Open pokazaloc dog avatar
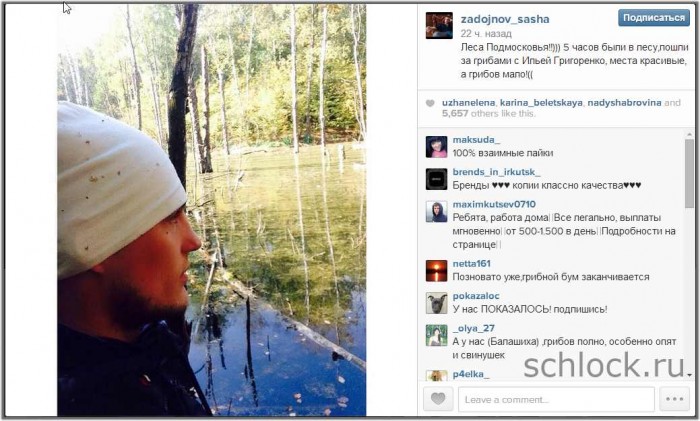The height and width of the screenshot is (421, 700). (x=436, y=303)
